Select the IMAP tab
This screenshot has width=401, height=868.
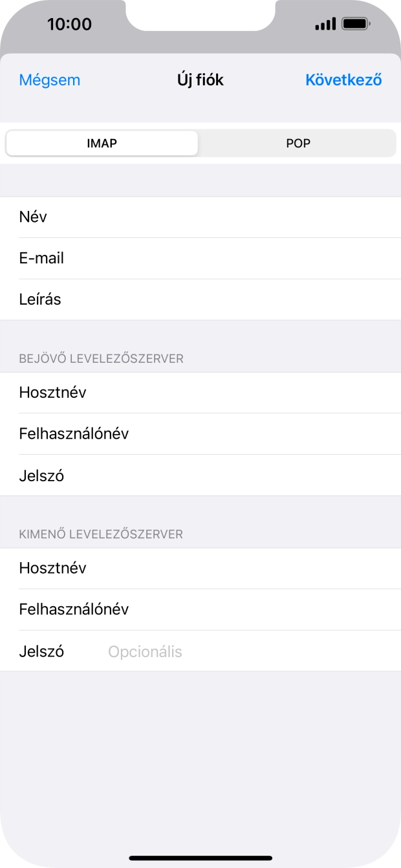pyautogui.click(x=101, y=143)
